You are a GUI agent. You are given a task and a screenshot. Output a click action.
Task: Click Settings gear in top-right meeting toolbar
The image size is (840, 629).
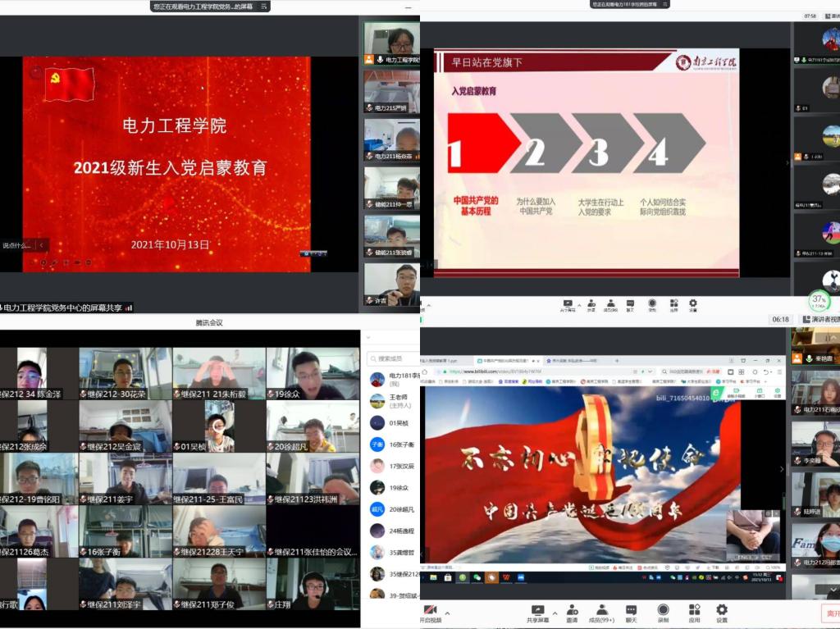coord(693,303)
